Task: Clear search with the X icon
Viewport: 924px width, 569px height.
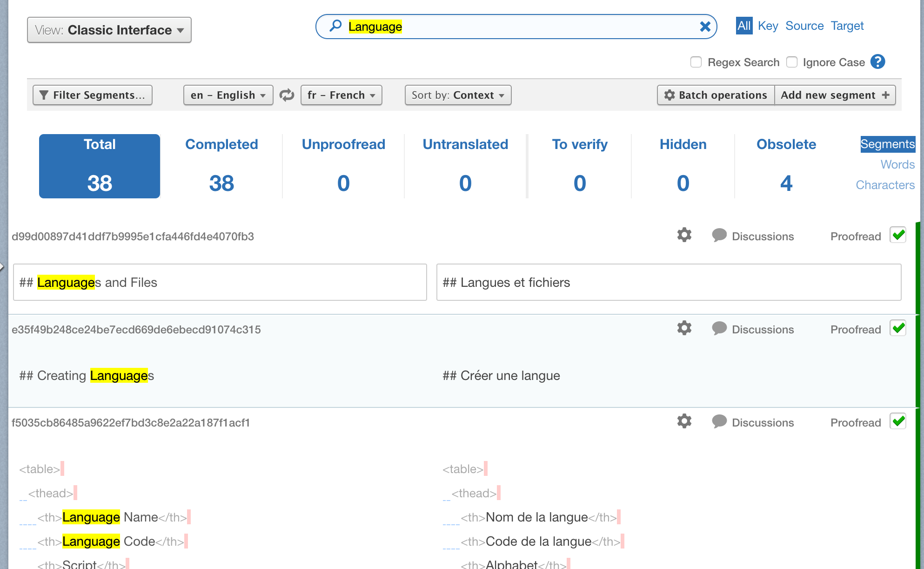Action: (705, 27)
